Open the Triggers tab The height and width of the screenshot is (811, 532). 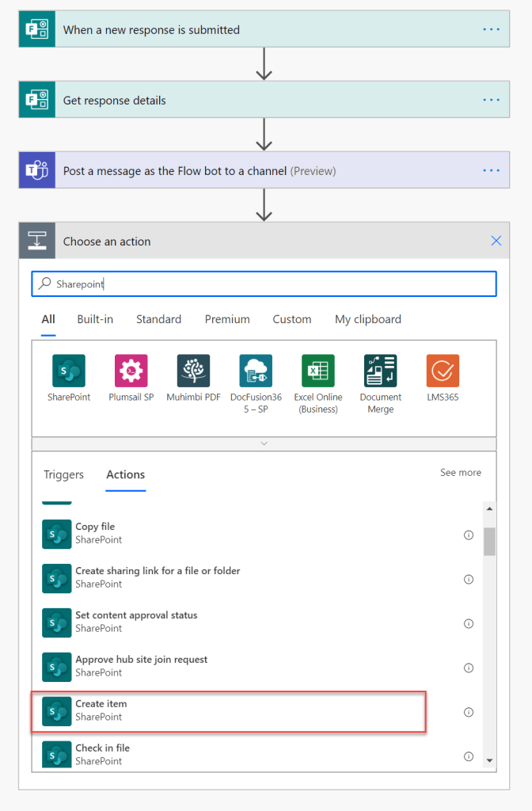coord(63,474)
